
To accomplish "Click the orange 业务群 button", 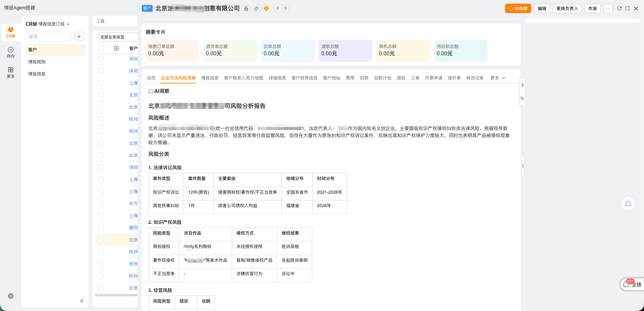I will tap(518, 8).
